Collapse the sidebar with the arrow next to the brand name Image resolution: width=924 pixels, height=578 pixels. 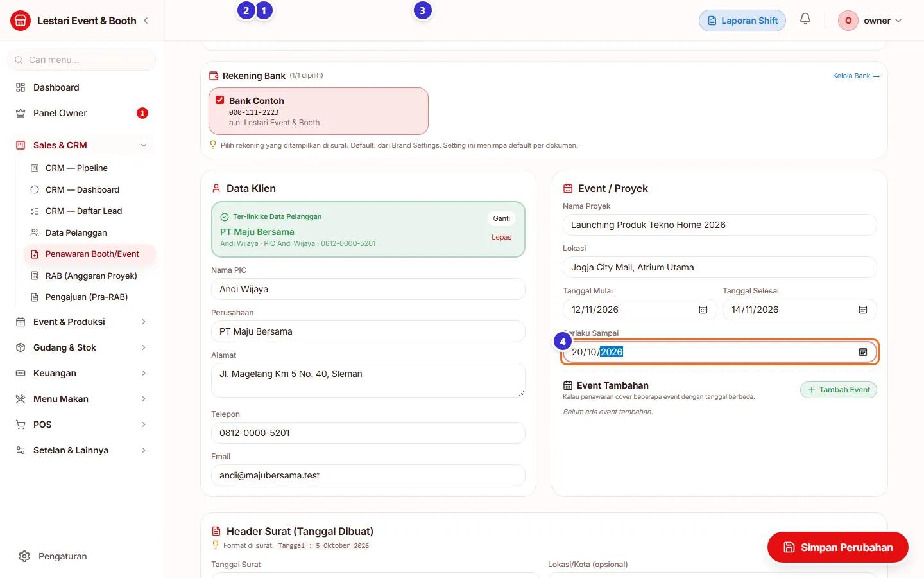click(146, 21)
